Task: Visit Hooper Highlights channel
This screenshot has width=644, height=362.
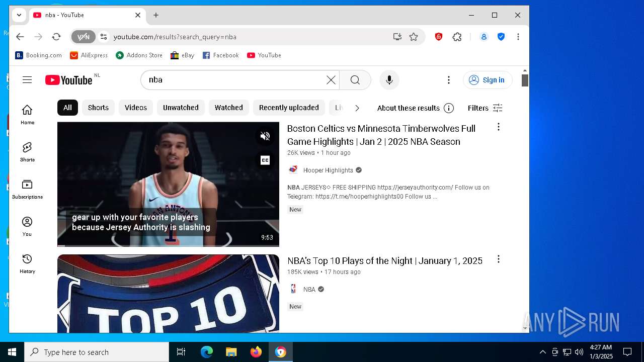Action: pyautogui.click(x=328, y=170)
